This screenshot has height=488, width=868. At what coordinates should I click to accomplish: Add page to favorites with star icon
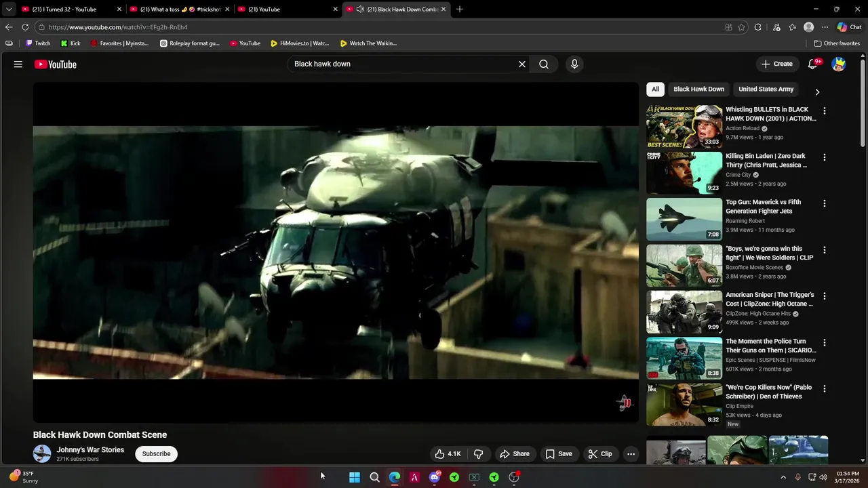pyautogui.click(x=741, y=27)
